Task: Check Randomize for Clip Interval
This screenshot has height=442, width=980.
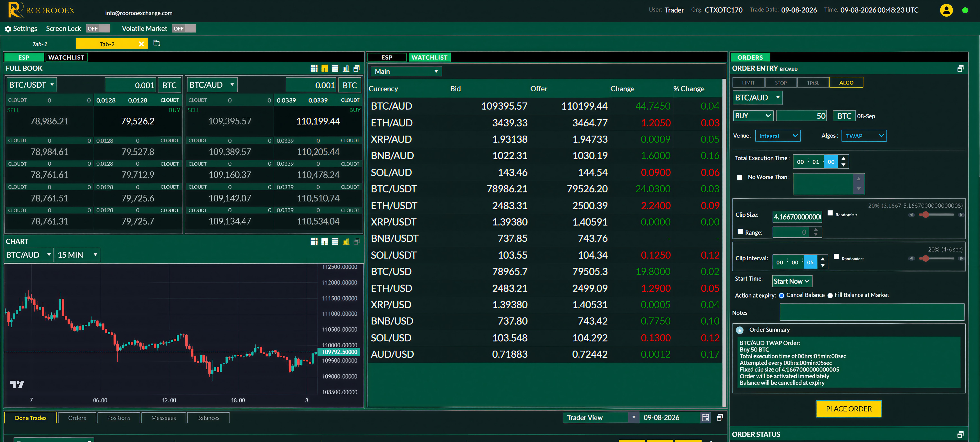Action: point(836,257)
